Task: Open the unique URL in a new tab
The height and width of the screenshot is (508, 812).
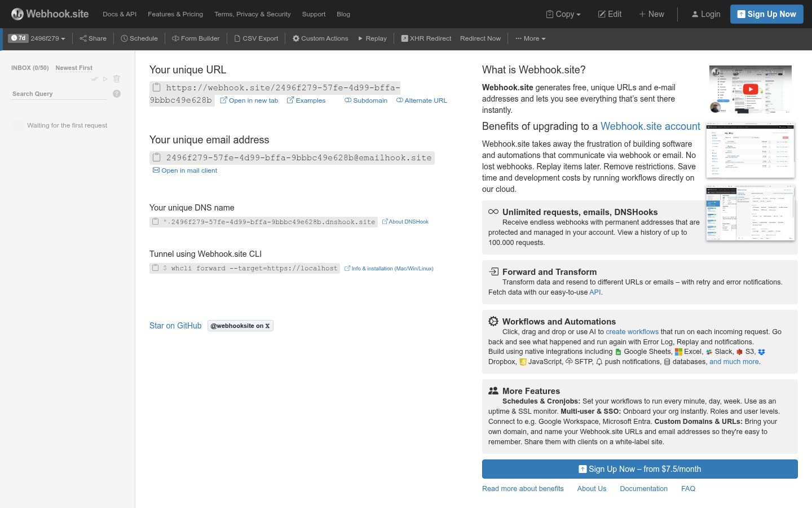Action: tap(249, 100)
